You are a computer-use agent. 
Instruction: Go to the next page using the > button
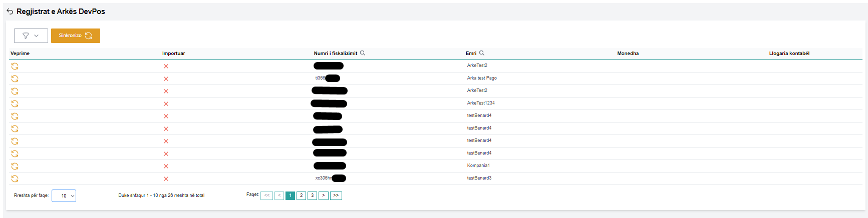[324, 195]
